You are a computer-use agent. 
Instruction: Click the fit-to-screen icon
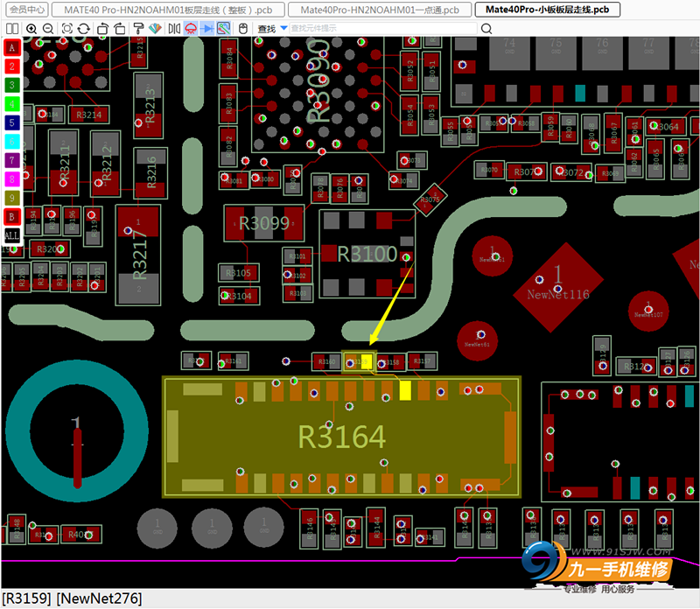coord(67,29)
